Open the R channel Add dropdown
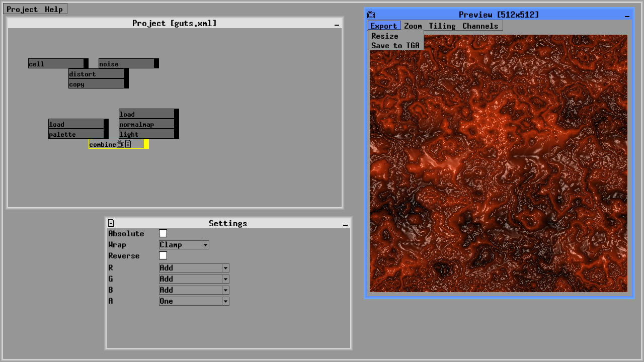This screenshot has width=644, height=362. 194,268
